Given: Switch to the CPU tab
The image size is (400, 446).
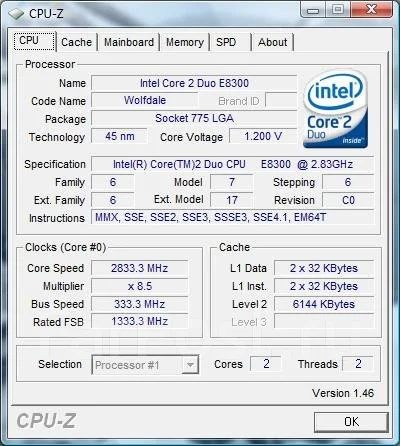Looking at the screenshot, I should coord(35,41).
